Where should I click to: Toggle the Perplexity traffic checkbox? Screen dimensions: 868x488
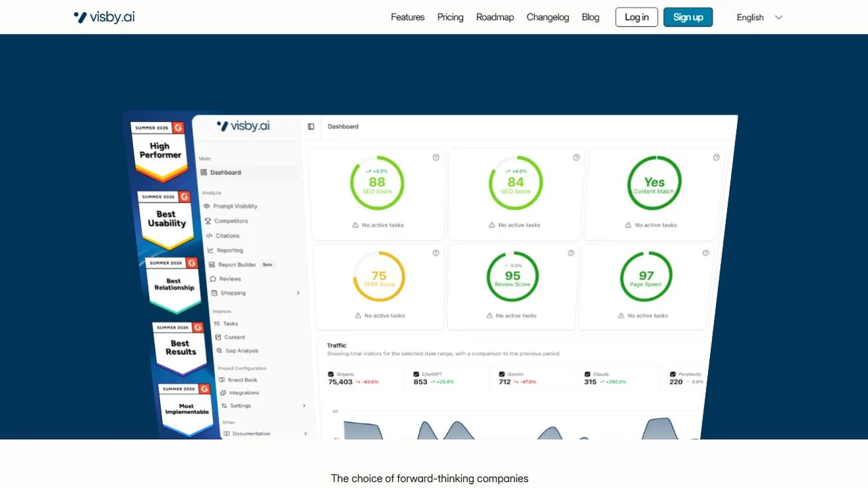[673, 374]
